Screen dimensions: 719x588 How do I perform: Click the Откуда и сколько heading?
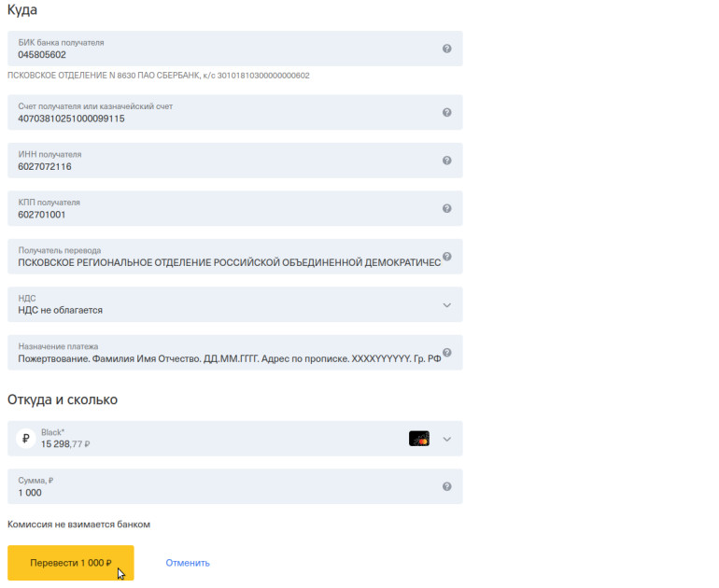[x=63, y=399]
